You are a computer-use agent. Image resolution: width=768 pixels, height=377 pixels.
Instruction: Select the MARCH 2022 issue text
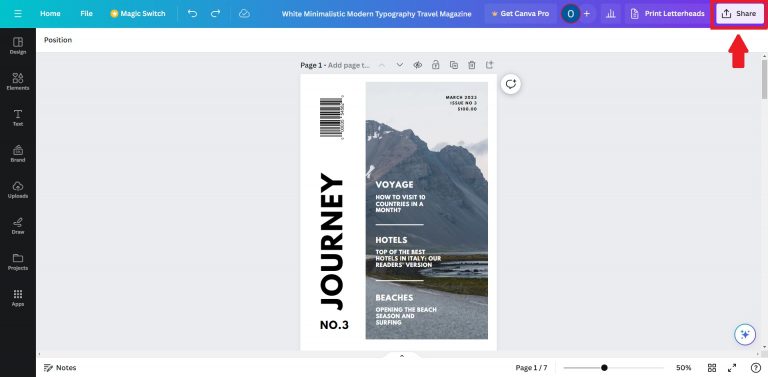(461, 103)
